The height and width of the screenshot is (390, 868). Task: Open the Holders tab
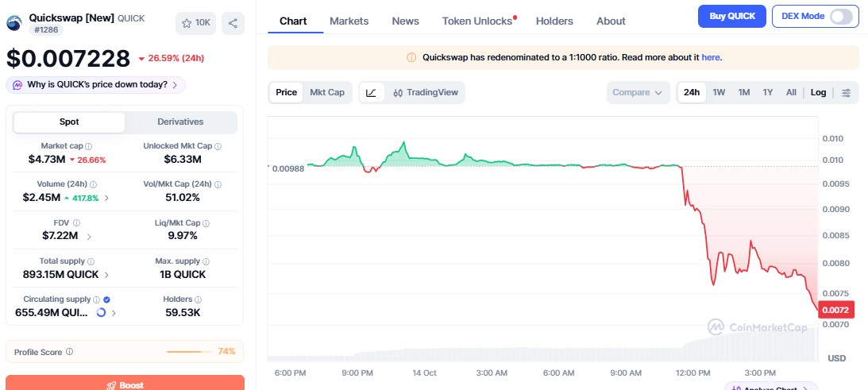(x=554, y=21)
